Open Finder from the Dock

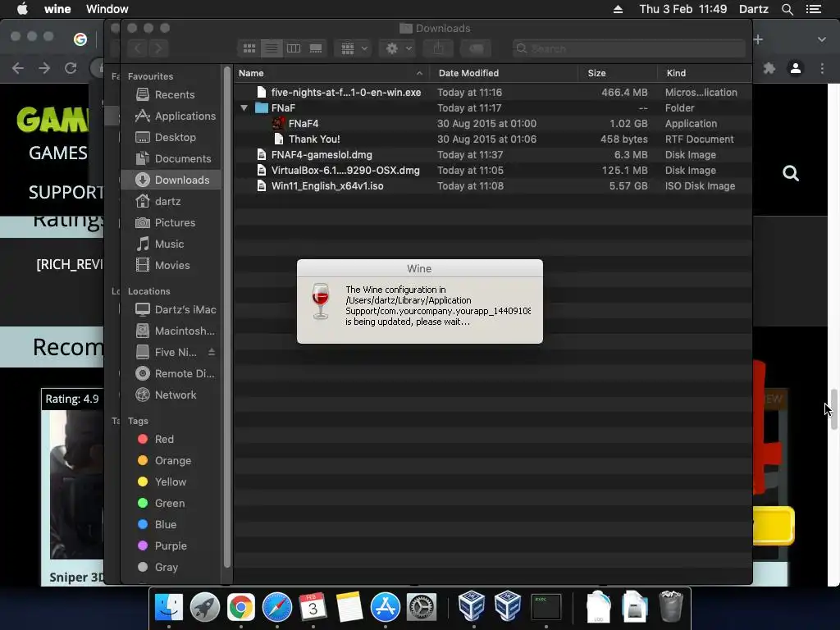coord(169,607)
